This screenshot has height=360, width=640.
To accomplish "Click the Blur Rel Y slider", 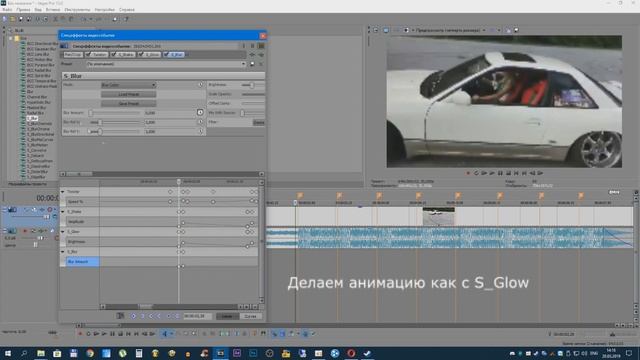I will 114,131.
